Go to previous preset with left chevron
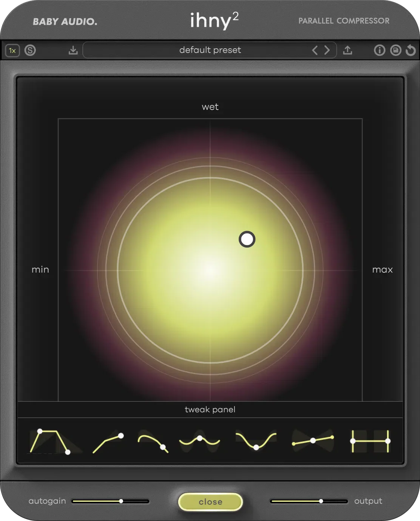420x521 pixels. 315,50
